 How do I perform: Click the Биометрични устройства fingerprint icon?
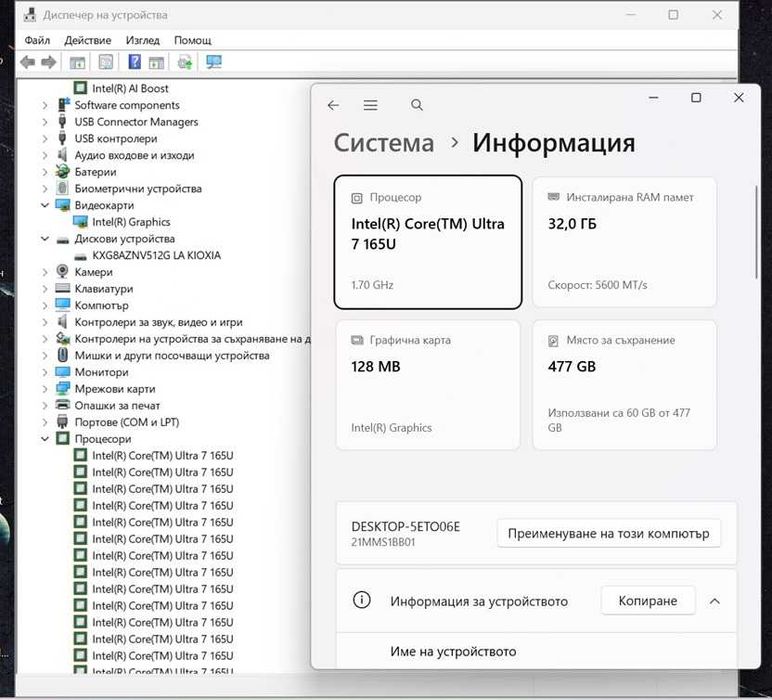[63, 188]
